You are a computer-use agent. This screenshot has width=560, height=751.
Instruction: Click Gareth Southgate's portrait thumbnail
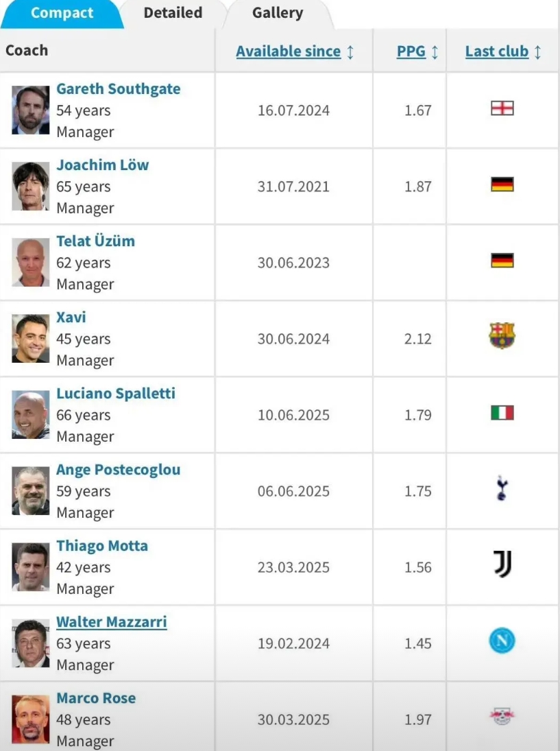pyautogui.click(x=31, y=110)
